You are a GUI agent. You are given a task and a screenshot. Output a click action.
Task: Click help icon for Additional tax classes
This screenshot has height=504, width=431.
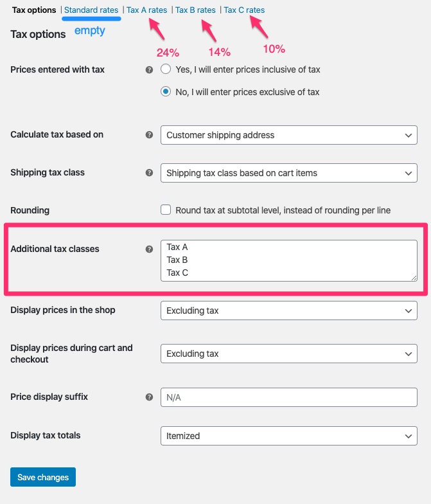pos(150,249)
